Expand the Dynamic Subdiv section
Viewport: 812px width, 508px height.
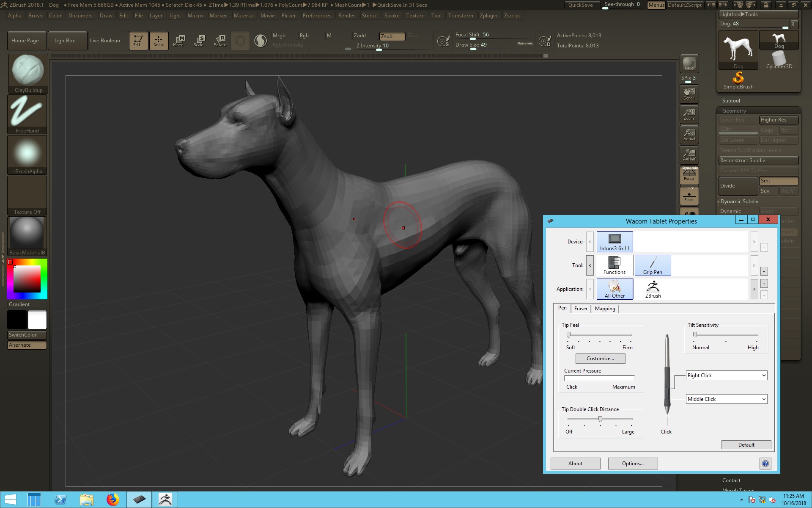pos(739,202)
